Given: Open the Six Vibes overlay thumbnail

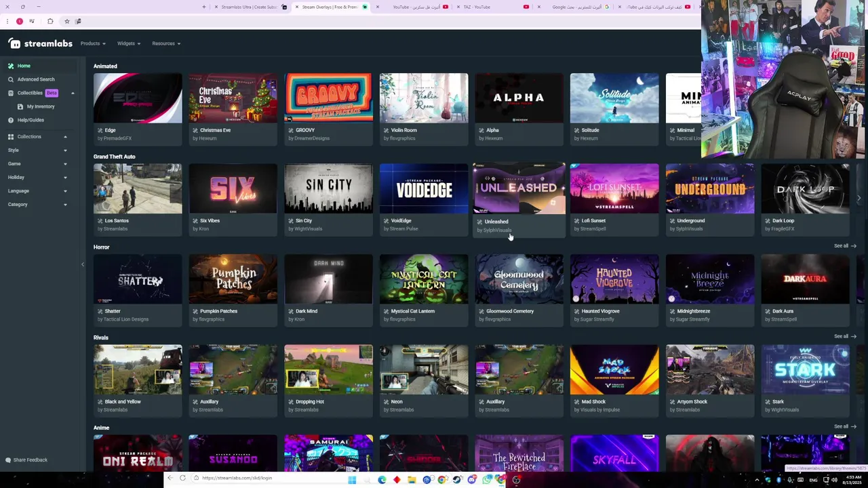Looking at the screenshot, I should (233, 188).
